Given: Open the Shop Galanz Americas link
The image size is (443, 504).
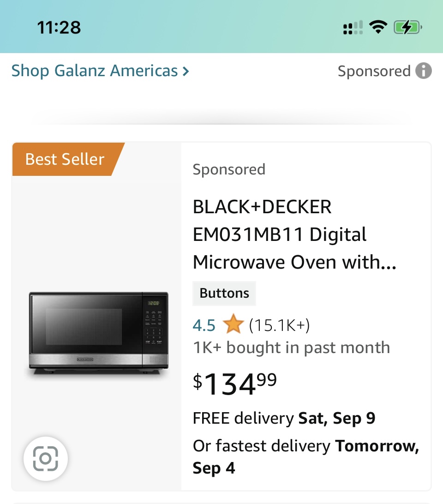Looking at the screenshot, I should tap(95, 71).
